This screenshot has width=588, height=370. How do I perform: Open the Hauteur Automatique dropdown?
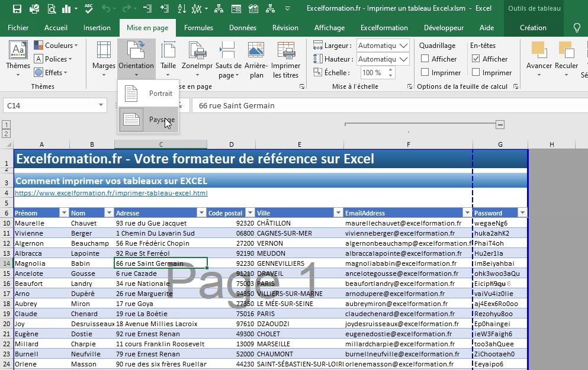point(404,59)
